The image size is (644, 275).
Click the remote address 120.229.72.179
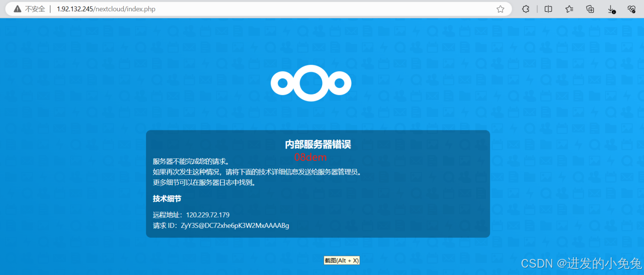click(208, 215)
